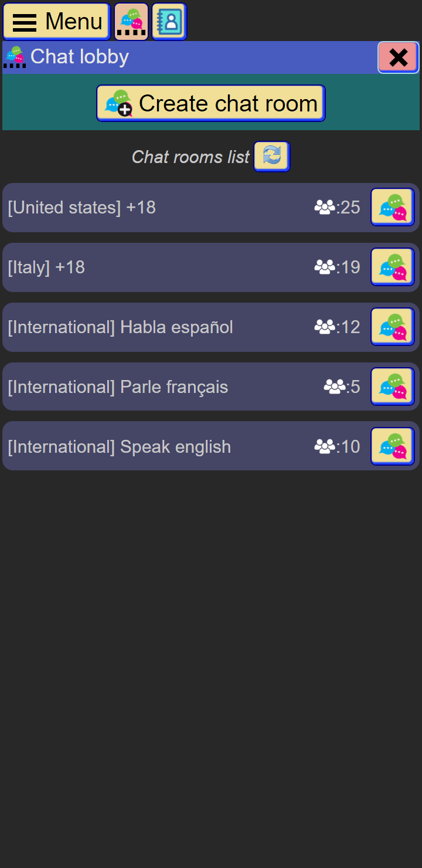
Task: Join the [Italy] +18 chat room
Action: pos(392,267)
